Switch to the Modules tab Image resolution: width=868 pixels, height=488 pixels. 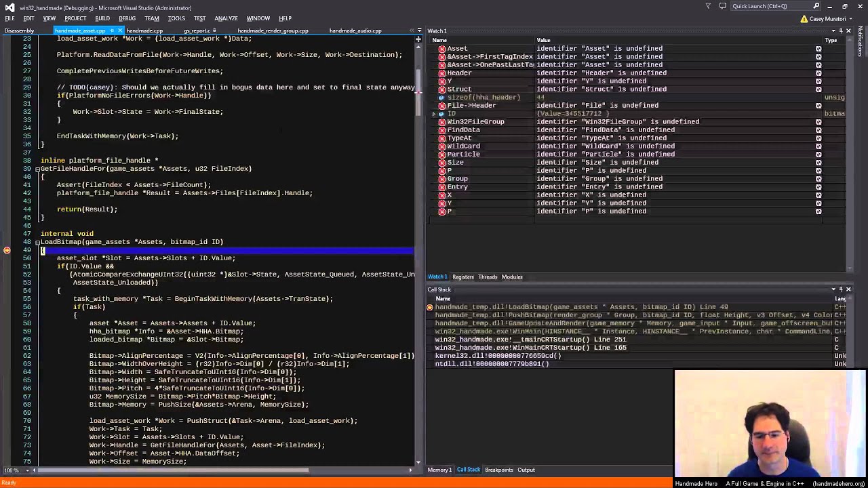click(512, 277)
